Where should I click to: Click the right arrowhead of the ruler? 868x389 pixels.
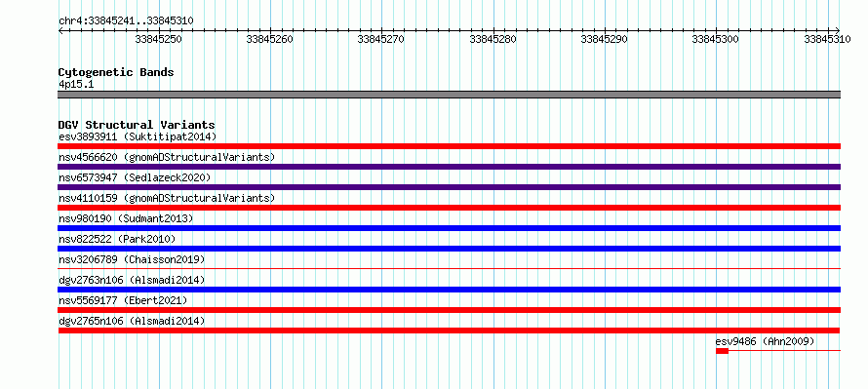[838, 30]
